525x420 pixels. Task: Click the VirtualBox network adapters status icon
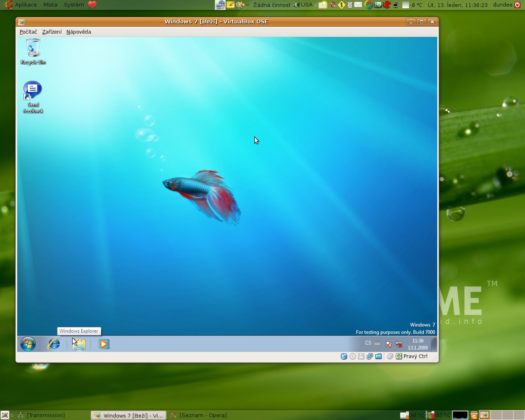(x=370, y=356)
